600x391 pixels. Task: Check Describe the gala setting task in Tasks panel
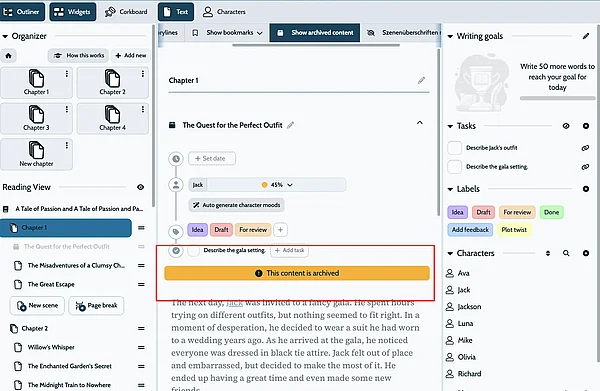pos(454,167)
